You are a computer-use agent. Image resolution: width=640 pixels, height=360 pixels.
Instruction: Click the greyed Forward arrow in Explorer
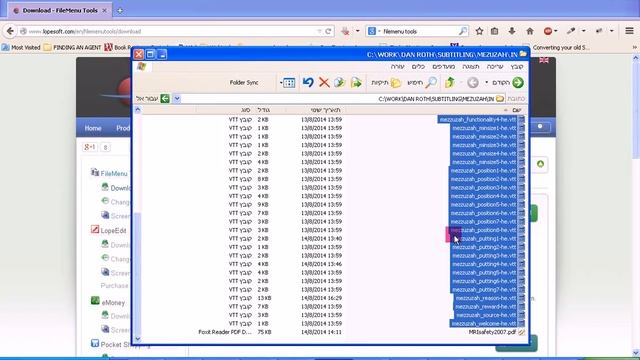473,82
